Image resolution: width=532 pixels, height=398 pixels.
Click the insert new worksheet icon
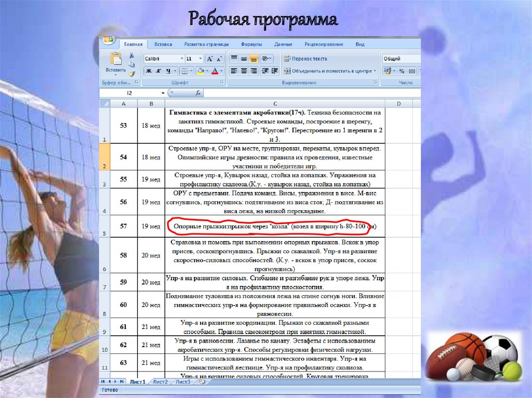tap(202, 382)
